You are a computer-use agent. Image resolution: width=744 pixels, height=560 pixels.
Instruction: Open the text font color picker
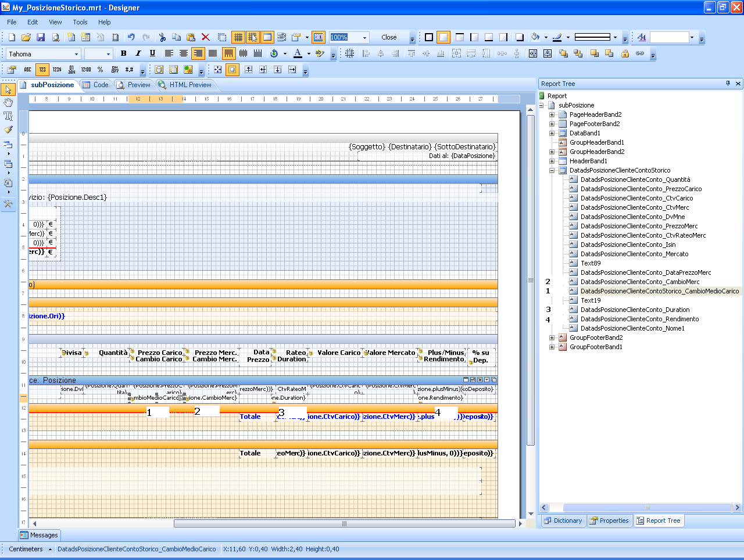(x=298, y=53)
